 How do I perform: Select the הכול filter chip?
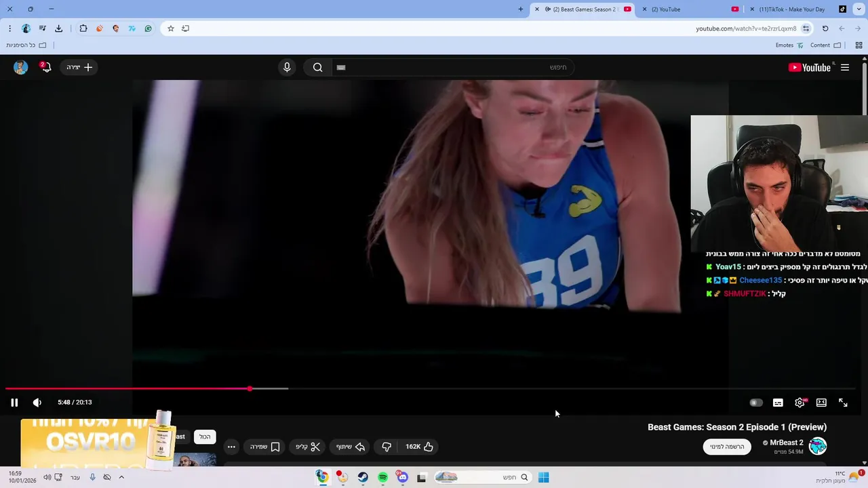pyautogui.click(x=205, y=437)
